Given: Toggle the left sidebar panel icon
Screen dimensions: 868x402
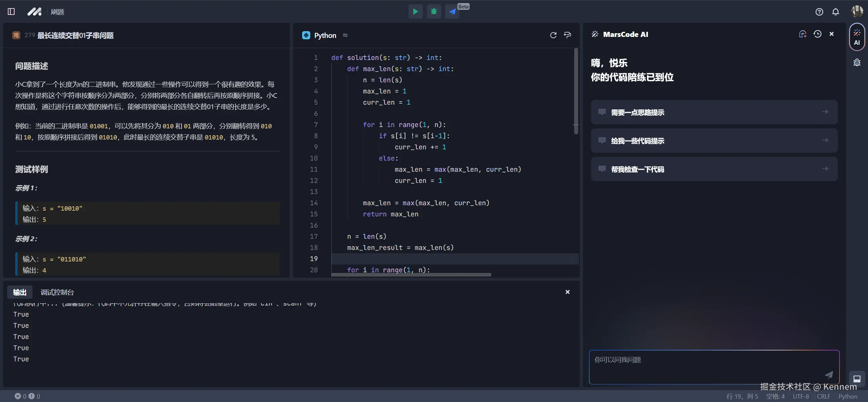Looking at the screenshot, I should (11, 12).
